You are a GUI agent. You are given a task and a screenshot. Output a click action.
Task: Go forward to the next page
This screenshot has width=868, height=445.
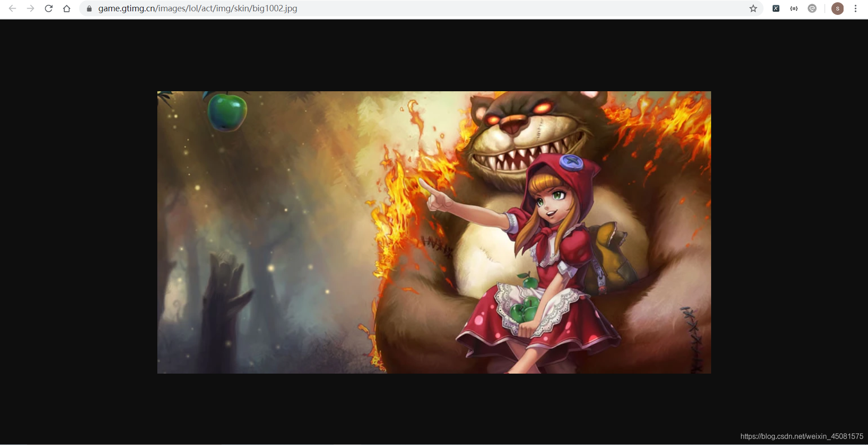click(x=30, y=9)
